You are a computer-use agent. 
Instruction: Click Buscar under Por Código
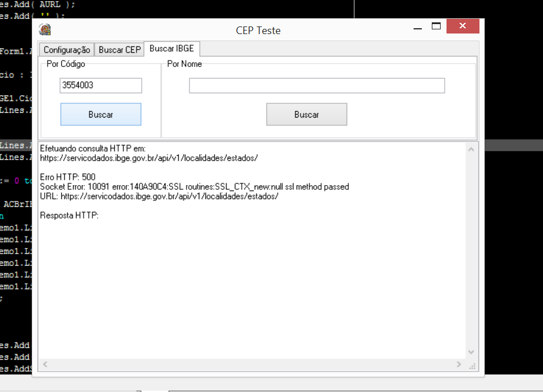click(x=101, y=114)
